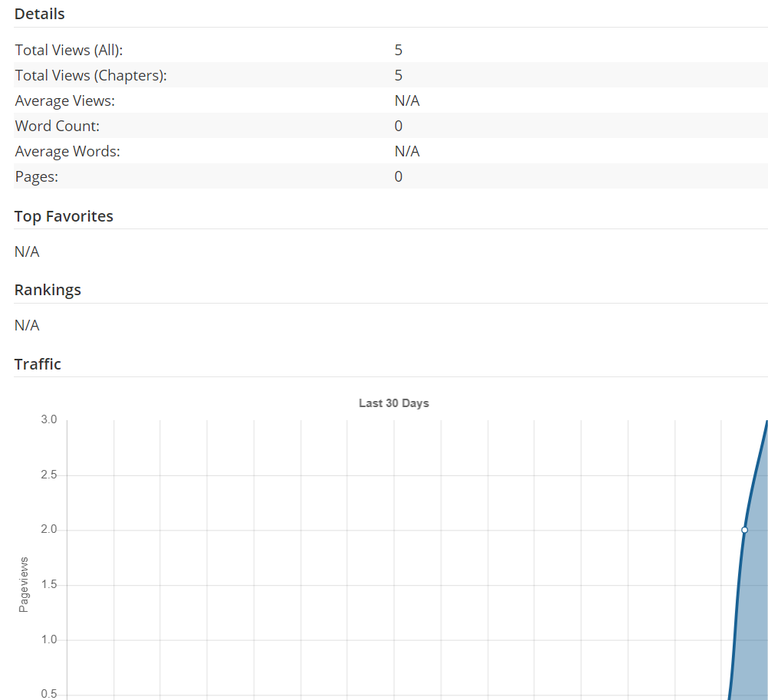Click the 0 value beside Word Count

(x=399, y=126)
